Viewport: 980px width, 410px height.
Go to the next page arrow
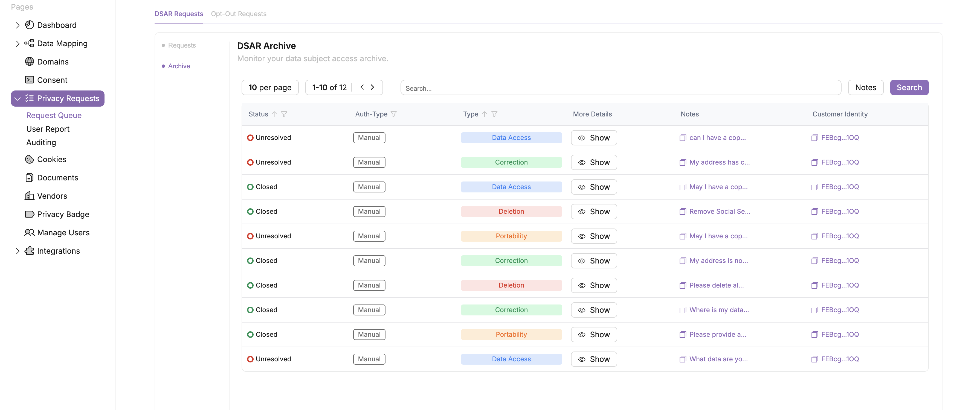pyautogui.click(x=372, y=87)
